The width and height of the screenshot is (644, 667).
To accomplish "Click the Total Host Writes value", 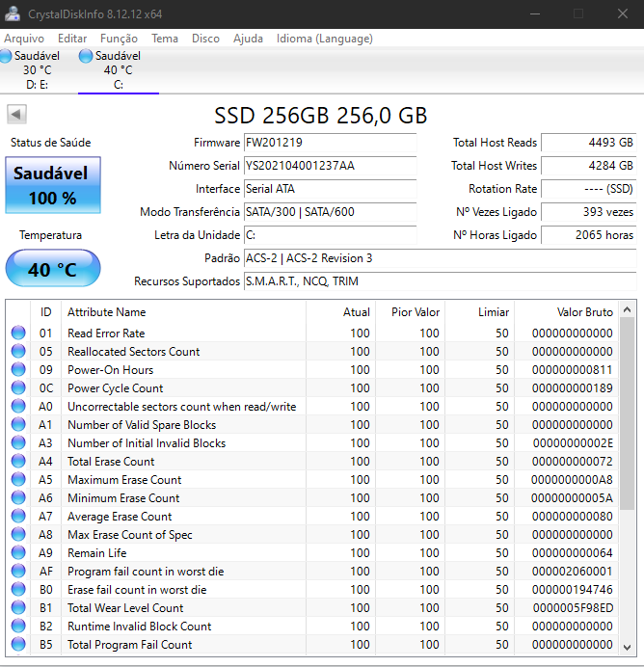I will pyautogui.click(x=589, y=166).
